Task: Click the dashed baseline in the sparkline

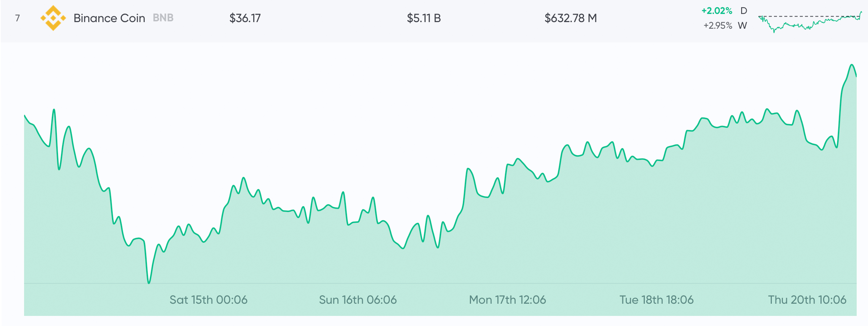Action: click(802, 16)
